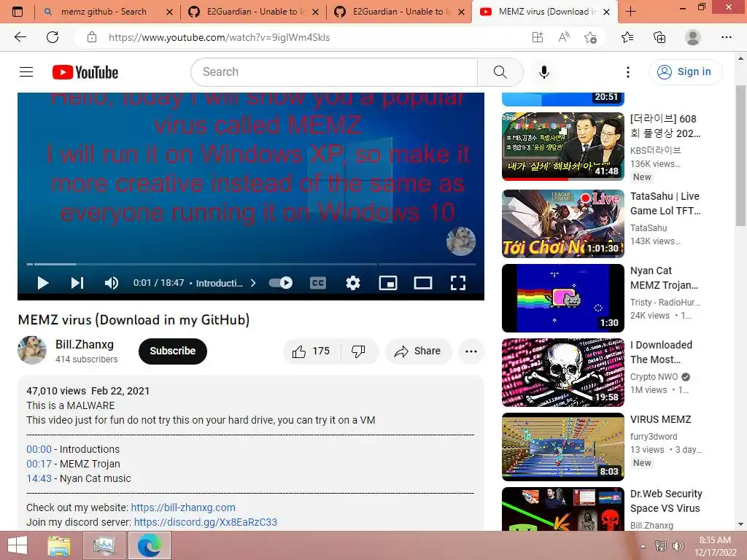Toggle closed captions CC button

pyautogui.click(x=318, y=283)
